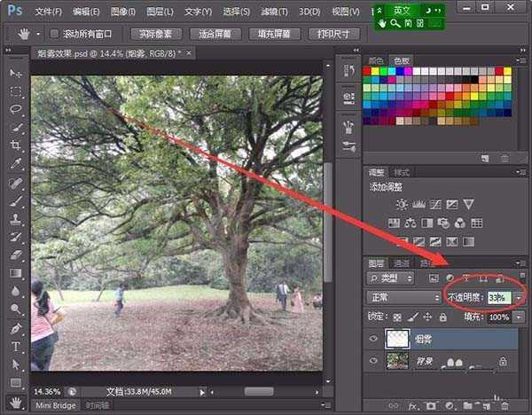The image size is (532, 415).
Task: Toggle visibility of the 背景 layer
Action: pyautogui.click(x=372, y=361)
